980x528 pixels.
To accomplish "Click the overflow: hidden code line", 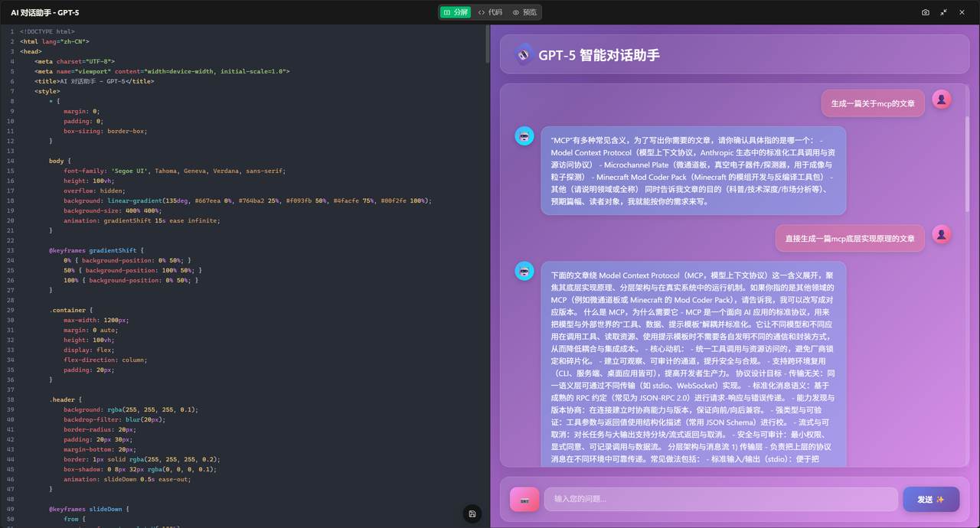I will point(94,191).
